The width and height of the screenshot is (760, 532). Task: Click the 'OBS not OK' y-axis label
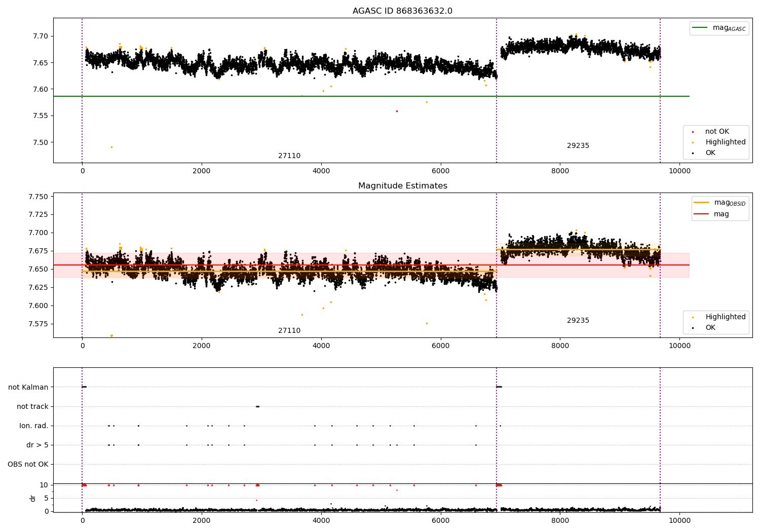(x=28, y=465)
